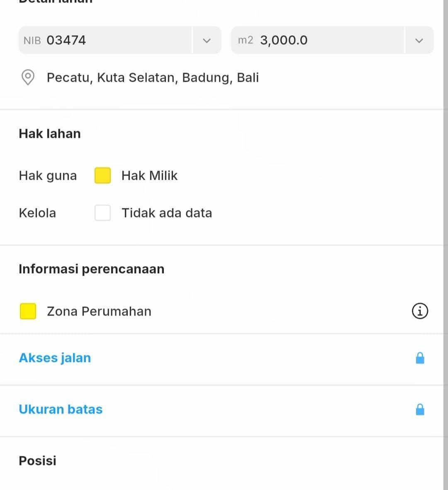
Task: Click the location pin icon
Action: pyautogui.click(x=28, y=77)
